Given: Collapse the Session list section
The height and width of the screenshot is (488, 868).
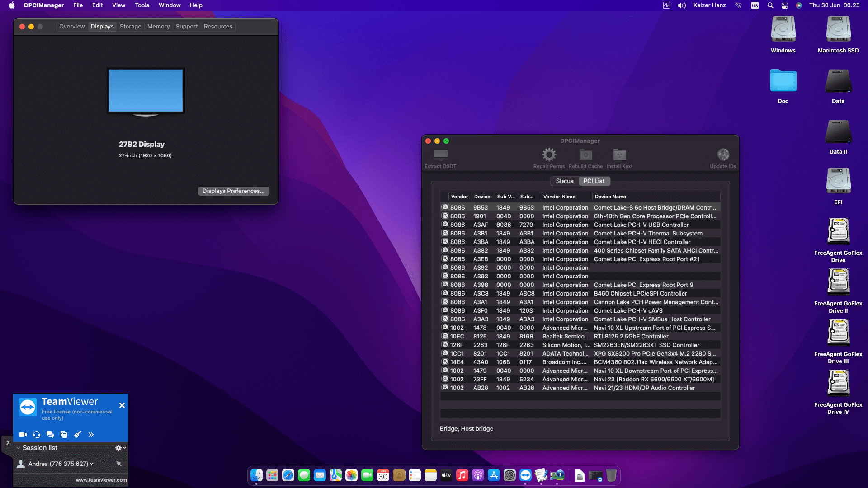Looking at the screenshot, I should pos(19,448).
